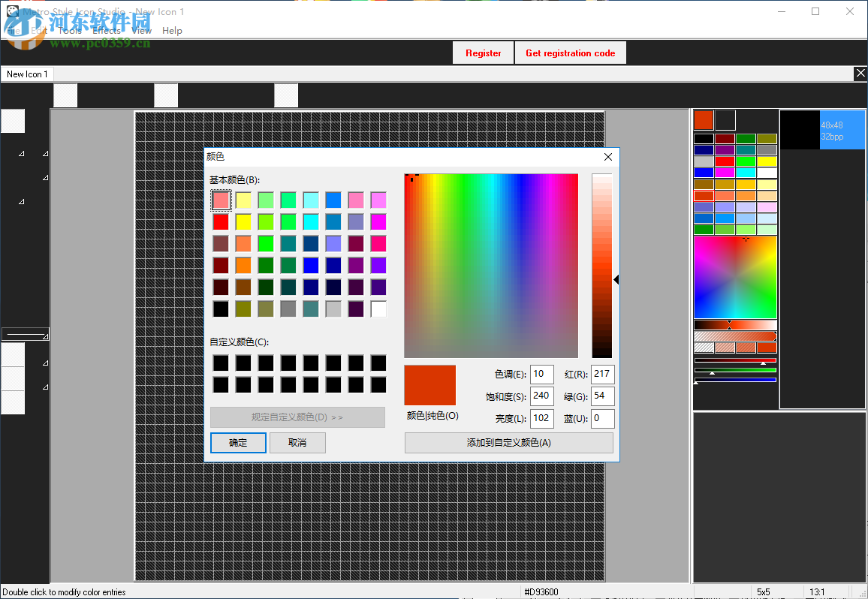Viewport: 868px width, 599px height.
Task: Click the black-to-white brightness gradient bar
Action: pyautogui.click(x=735, y=325)
